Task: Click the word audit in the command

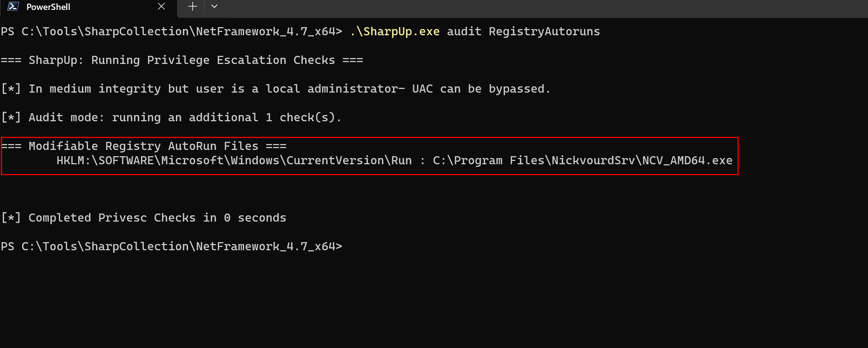Action: click(x=464, y=32)
